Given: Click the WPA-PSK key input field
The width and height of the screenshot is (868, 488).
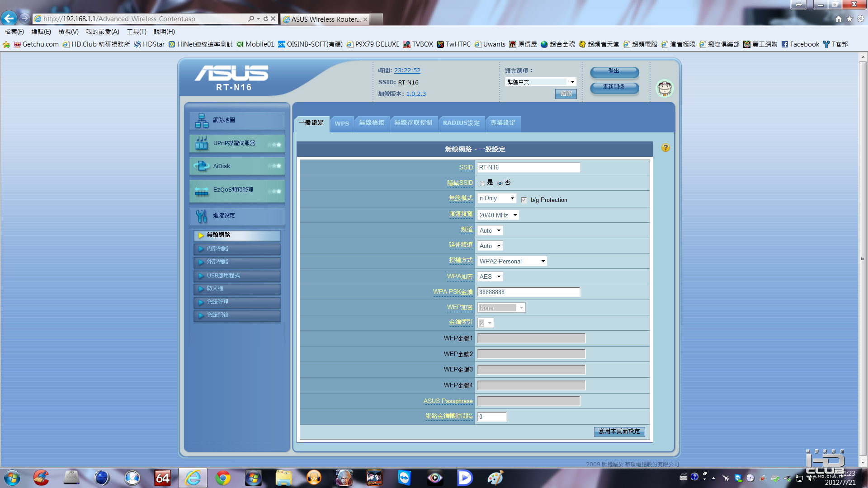Looking at the screenshot, I should 528,292.
